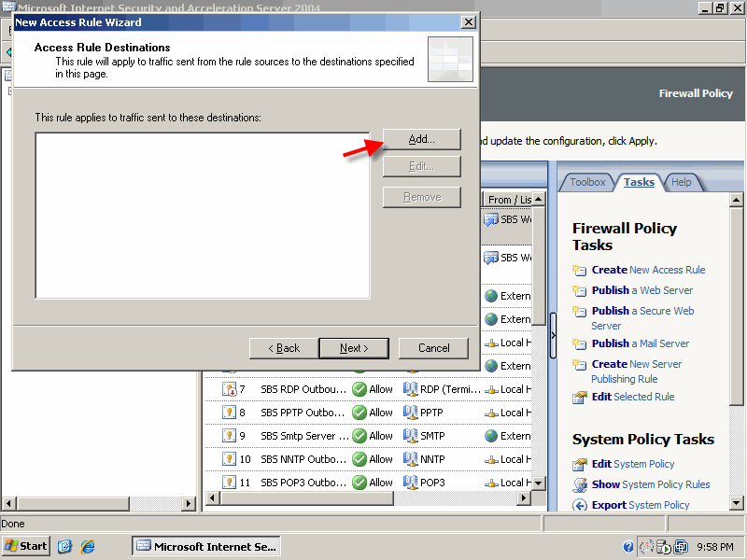Click the left tree pane's scroll left arrow
The width and height of the screenshot is (747, 560).
[9, 503]
